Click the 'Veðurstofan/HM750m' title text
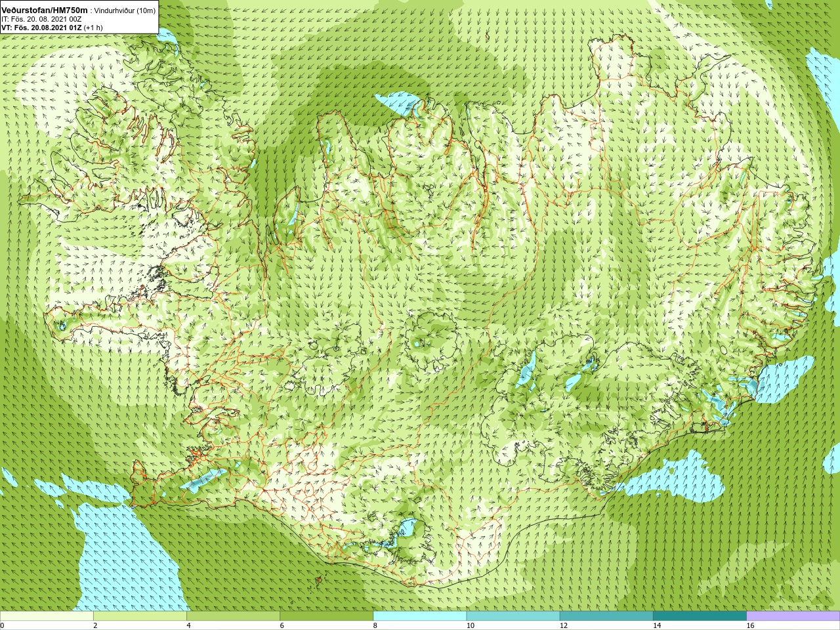This screenshot has width=840, height=630. pos(45,10)
